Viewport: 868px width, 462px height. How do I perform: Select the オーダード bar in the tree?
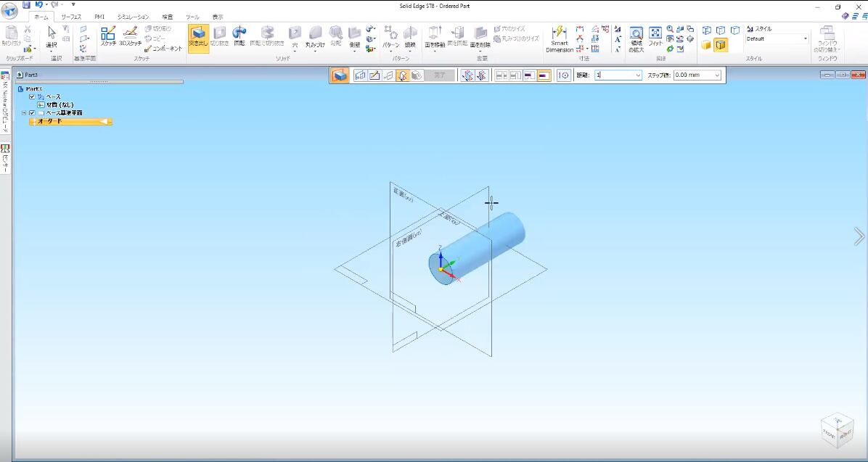(x=70, y=121)
